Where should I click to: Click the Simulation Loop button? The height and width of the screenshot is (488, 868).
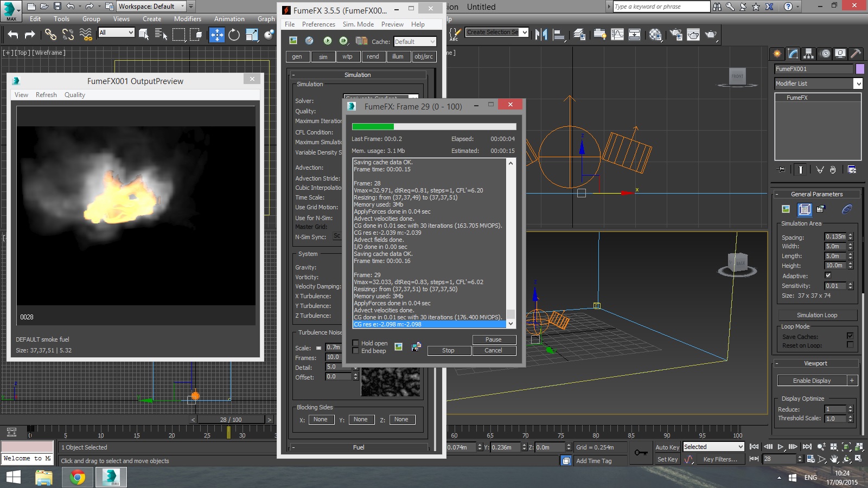[x=818, y=315]
